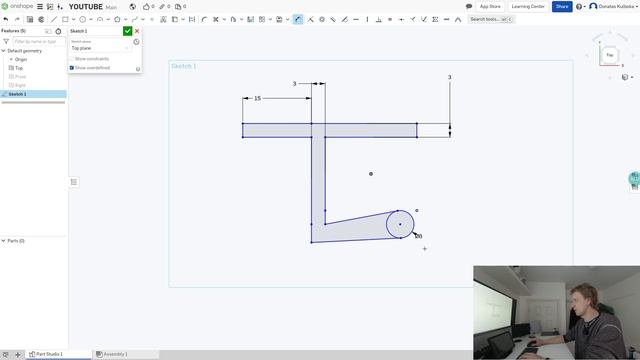
Task: Open the App Store
Action: [x=490, y=7]
